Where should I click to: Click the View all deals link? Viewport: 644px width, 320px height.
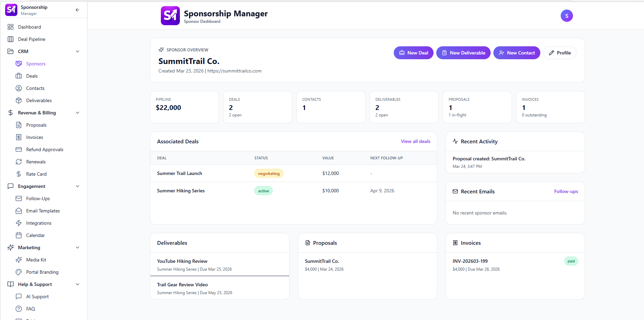tap(416, 141)
